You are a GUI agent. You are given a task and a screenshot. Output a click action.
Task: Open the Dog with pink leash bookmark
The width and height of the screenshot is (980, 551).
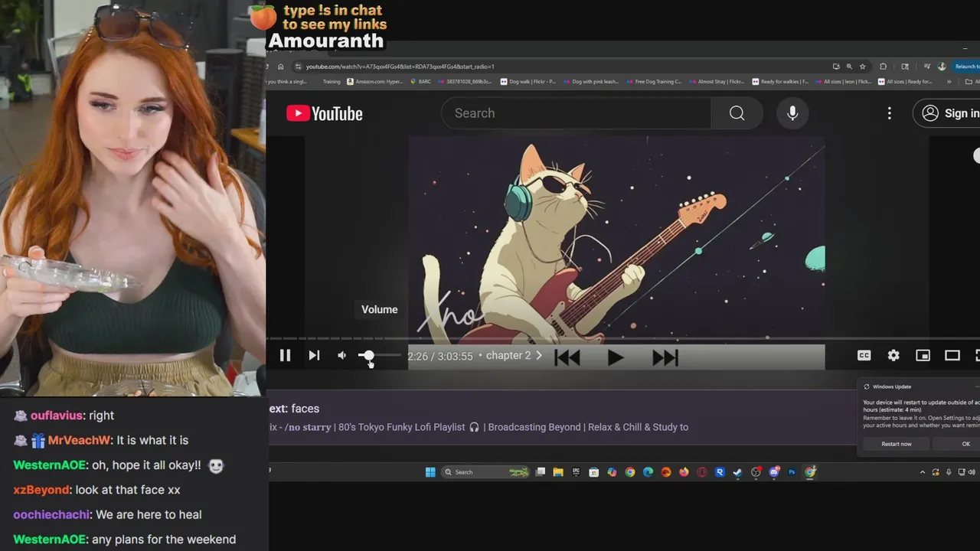click(x=590, y=81)
